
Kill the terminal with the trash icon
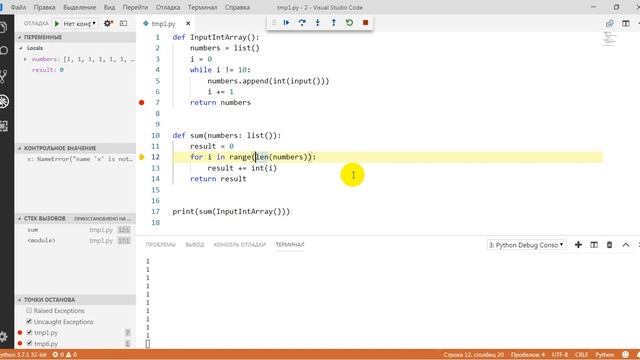click(609, 244)
